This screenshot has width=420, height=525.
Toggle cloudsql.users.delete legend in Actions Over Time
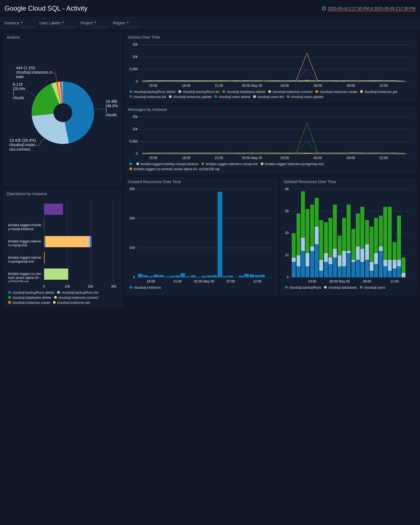tap(232, 97)
